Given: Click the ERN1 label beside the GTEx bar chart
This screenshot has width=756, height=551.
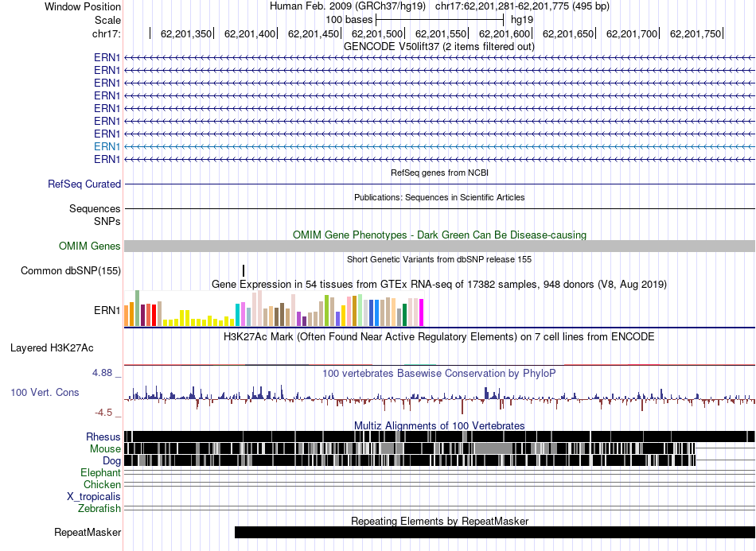Looking at the screenshot, I should 107,310.
